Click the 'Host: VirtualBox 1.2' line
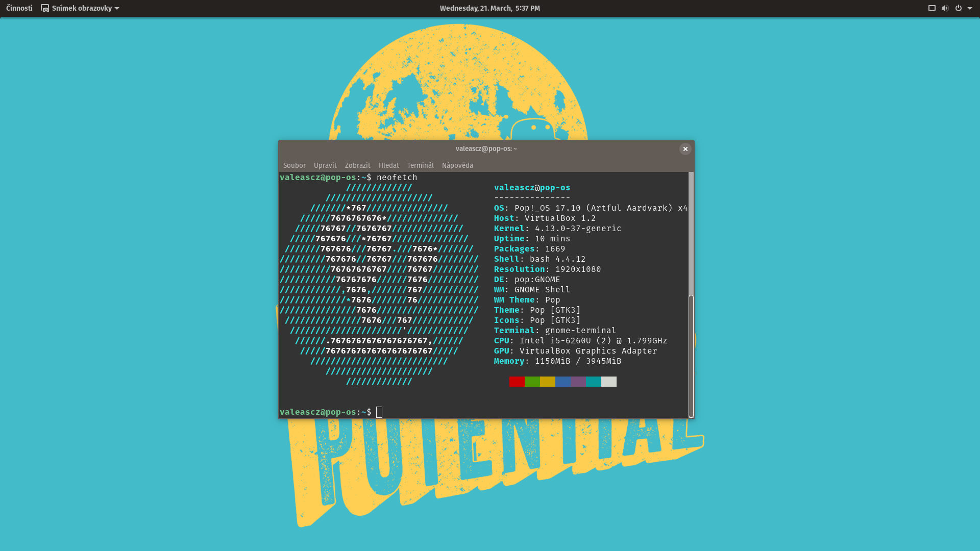This screenshot has height=551, width=980. pyautogui.click(x=545, y=218)
